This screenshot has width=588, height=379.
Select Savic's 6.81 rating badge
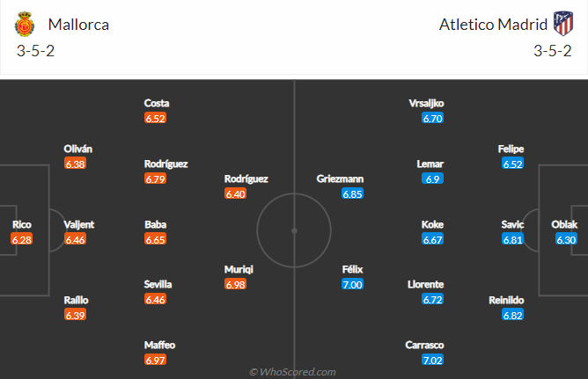pos(512,239)
